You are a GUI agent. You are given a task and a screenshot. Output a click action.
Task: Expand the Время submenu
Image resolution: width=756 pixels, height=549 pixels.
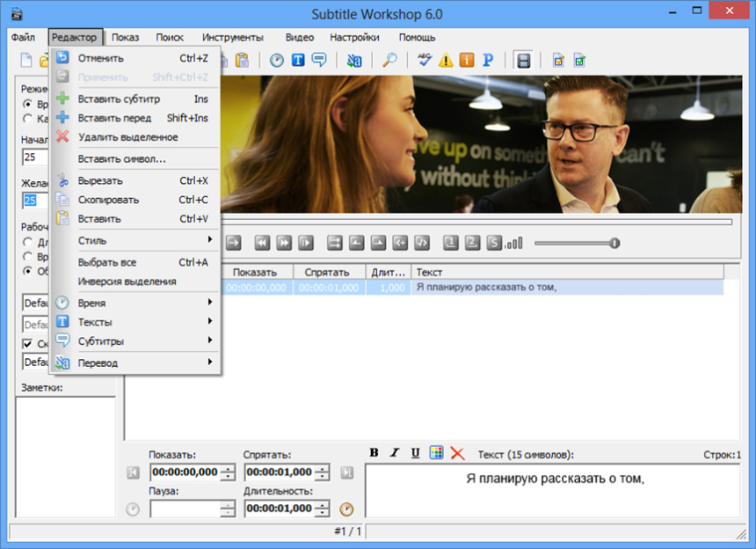pos(136,303)
